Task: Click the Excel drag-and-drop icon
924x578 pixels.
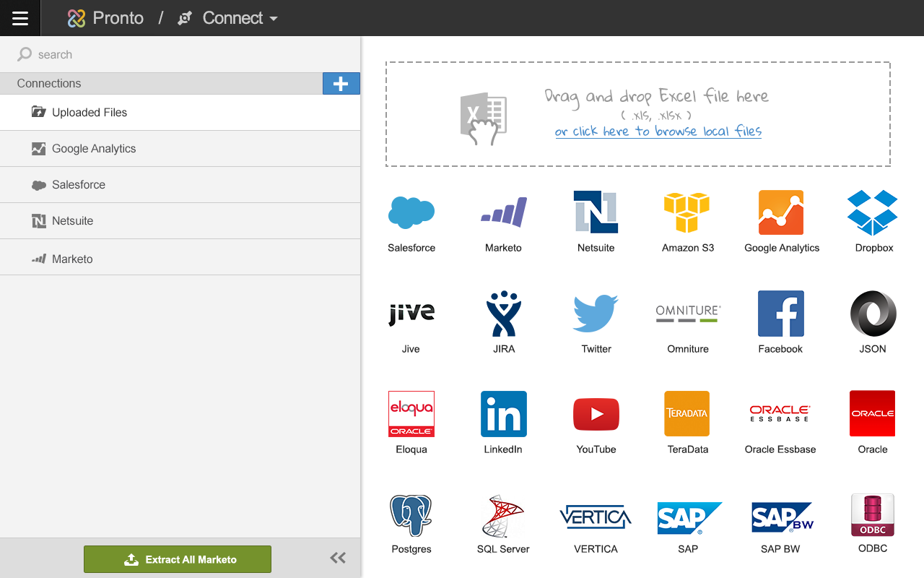Action: tap(483, 118)
